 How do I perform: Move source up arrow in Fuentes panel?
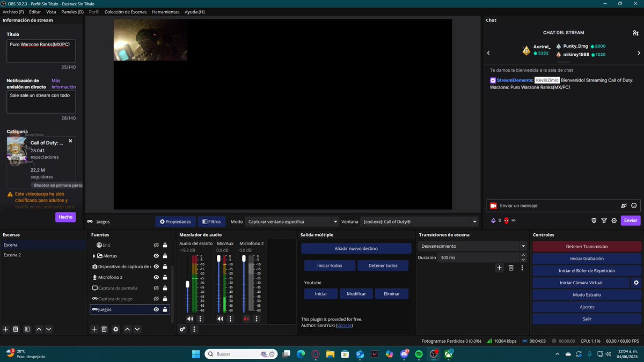point(127,329)
